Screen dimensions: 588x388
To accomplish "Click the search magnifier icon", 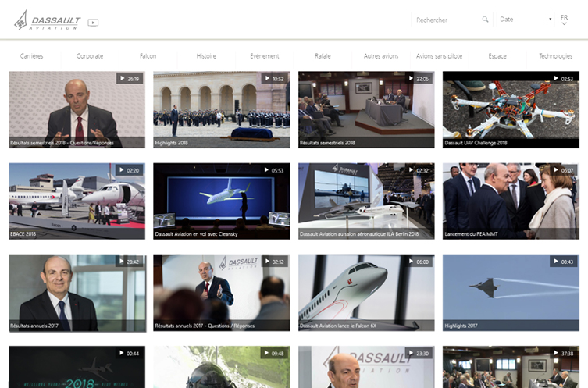I will point(485,20).
